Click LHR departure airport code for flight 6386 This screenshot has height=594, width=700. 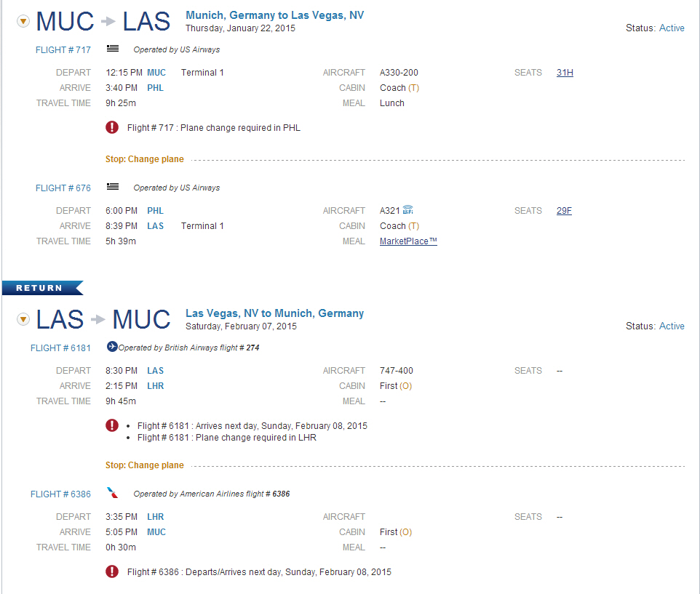tap(156, 517)
